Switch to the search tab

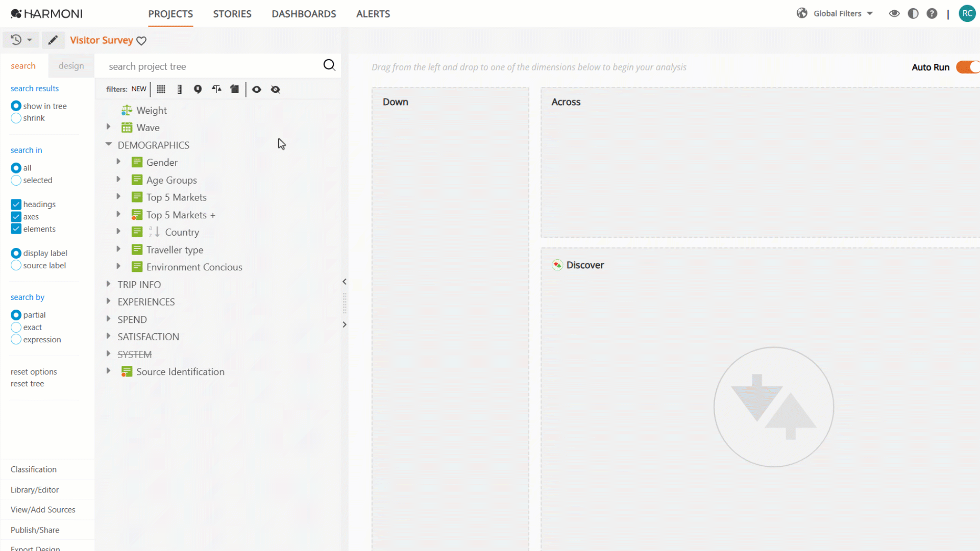[23, 66]
